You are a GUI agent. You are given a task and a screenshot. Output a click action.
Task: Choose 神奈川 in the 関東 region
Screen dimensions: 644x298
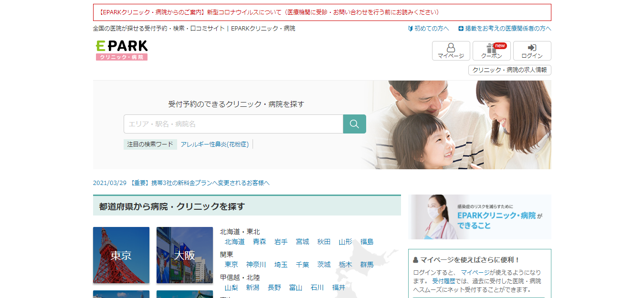pos(256,265)
